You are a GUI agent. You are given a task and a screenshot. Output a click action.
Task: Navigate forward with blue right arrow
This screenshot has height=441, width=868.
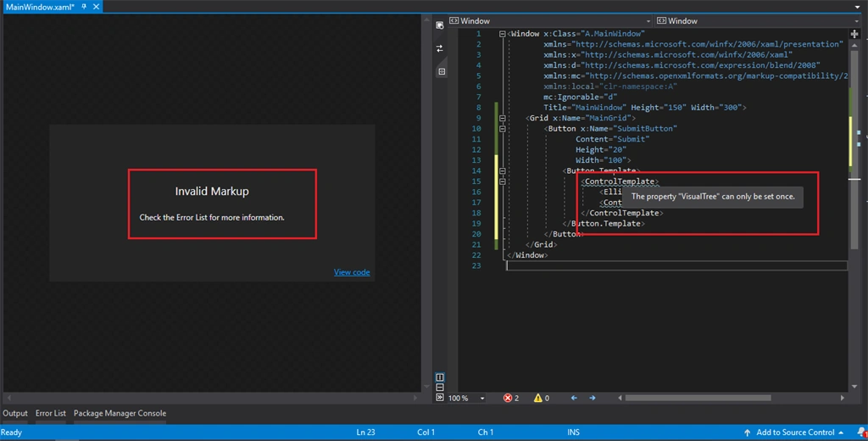coord(593,398)
